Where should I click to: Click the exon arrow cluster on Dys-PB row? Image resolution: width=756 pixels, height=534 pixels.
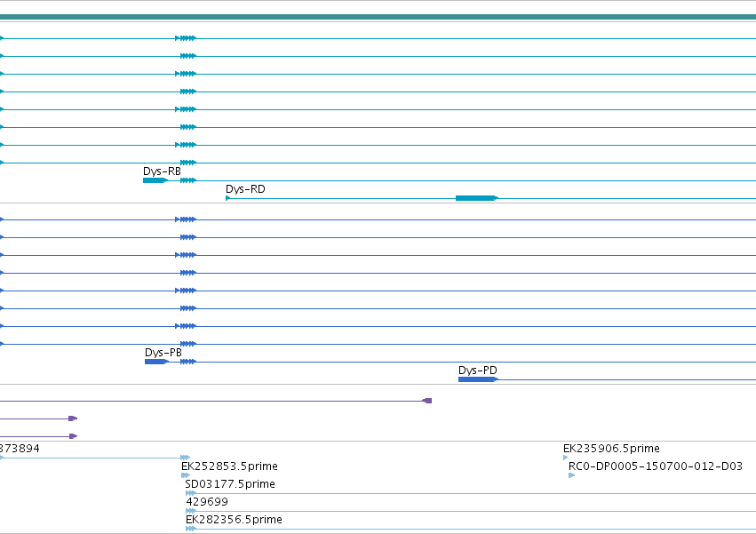click(x=188, y=362)
